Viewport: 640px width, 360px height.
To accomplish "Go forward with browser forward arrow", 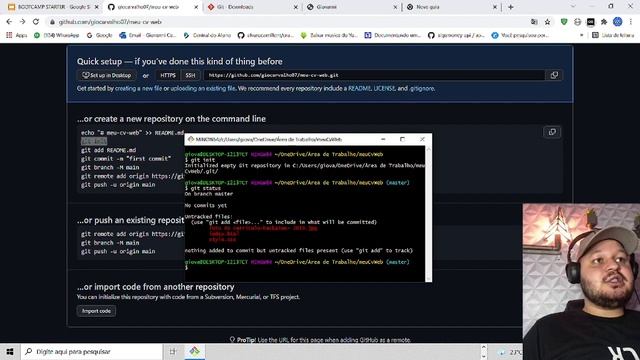I will [22, 22].
